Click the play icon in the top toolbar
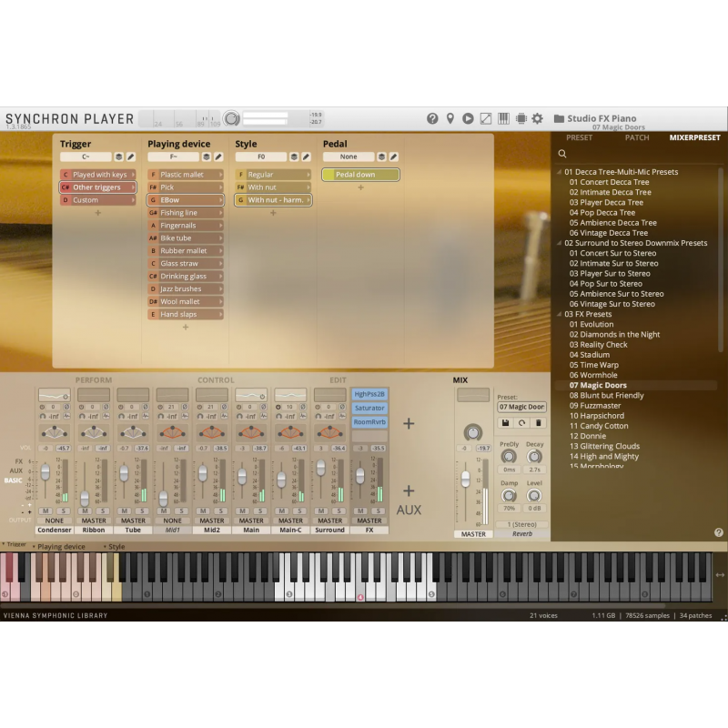The height and width of the screenshot is (728, 728). pyautogui.click(x=468, y=118)
